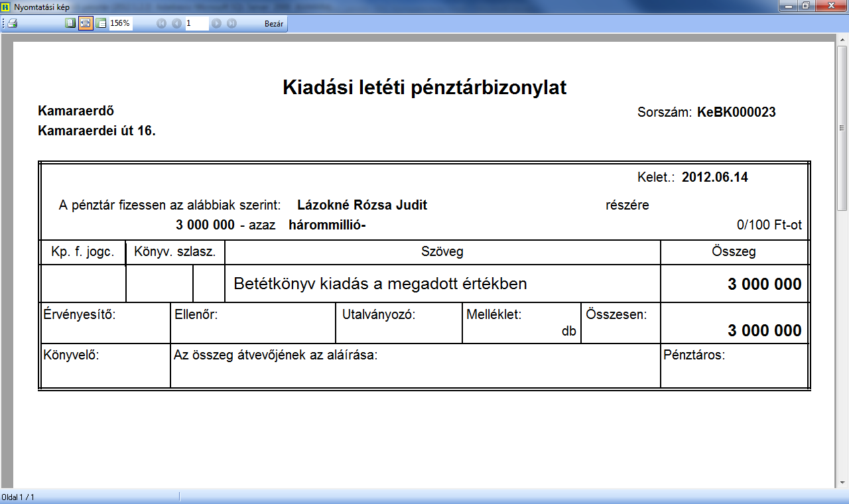The image size is (849, 504).
Task: Go to the previous page button
Action: [x=176, y=23]
